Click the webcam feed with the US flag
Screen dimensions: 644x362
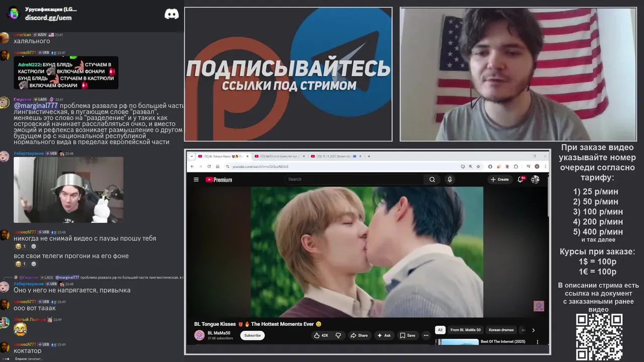point(518,74)
